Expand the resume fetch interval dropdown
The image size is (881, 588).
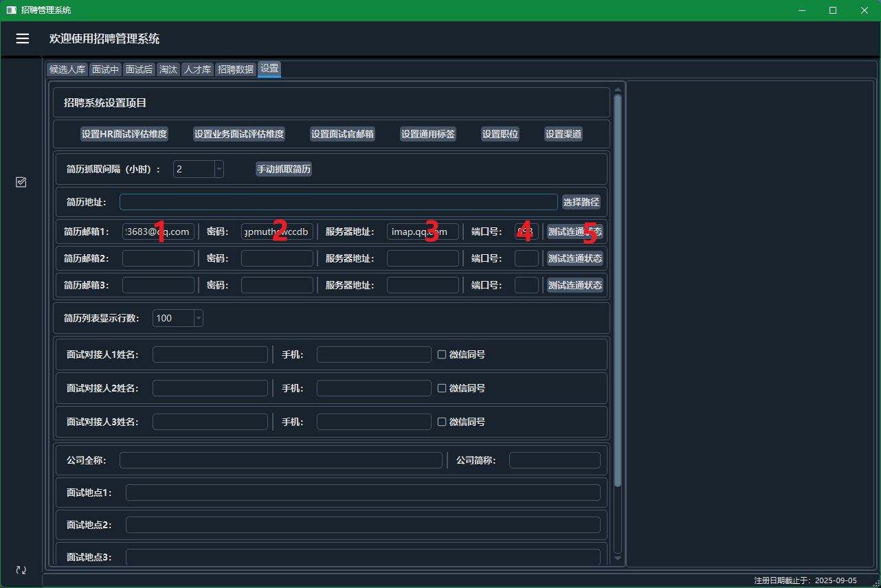pos(219,169)
